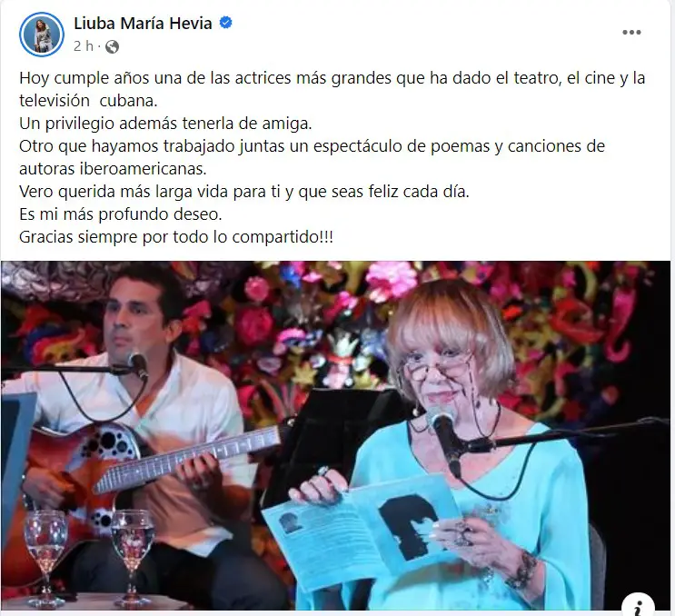Click the text line starting 'Hoy cumple años'
Screen dimensions: 675x616
332,78
